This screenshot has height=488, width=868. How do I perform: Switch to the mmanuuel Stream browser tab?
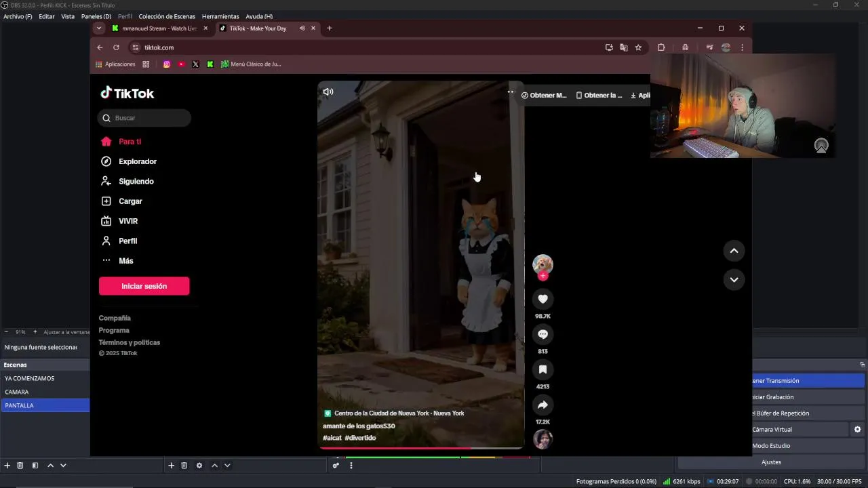pyautogui.click(x=159, y=28)
